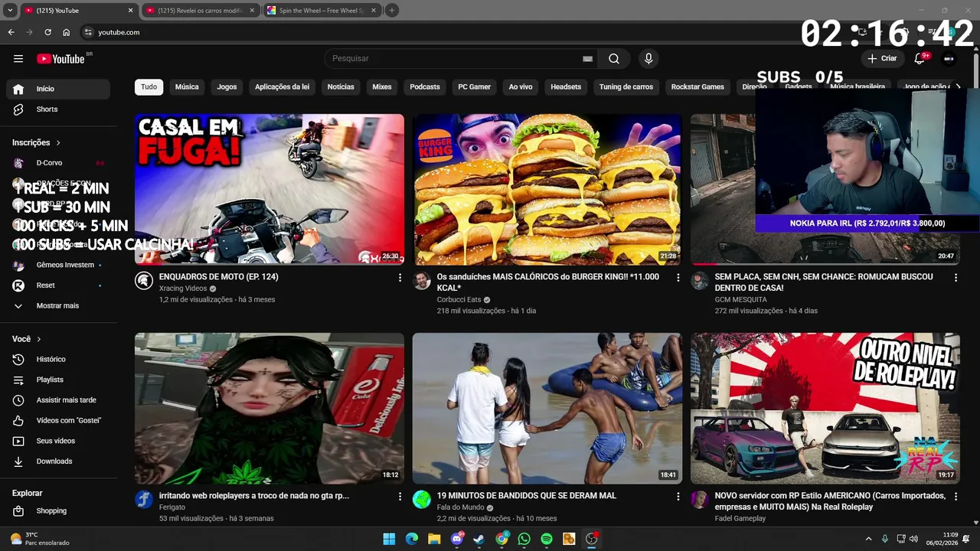Image resolution: width=980 pixels, height=551 pixels.
Task: Go back using the browser back arrow
Action: [x=11, y=32]
